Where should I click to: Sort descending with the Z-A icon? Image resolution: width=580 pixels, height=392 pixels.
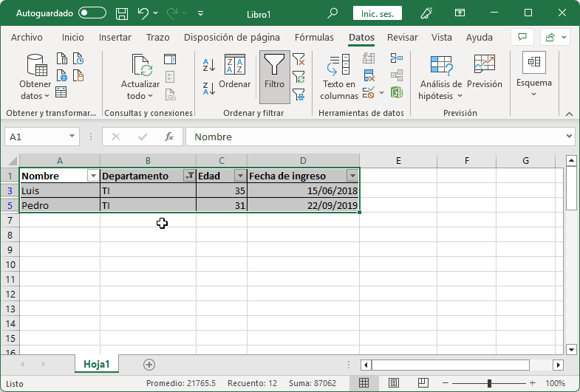[x=209, y=89]
